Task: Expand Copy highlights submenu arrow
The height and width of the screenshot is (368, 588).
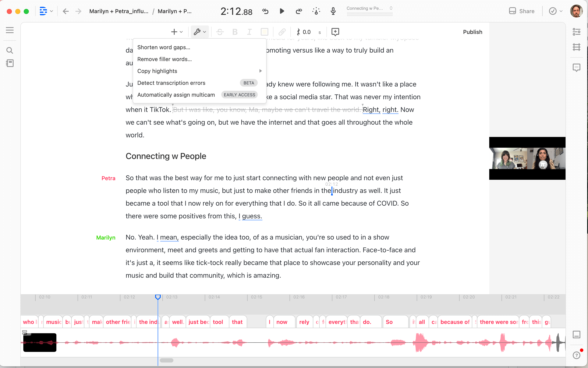Action: click(x=261, y=71)
